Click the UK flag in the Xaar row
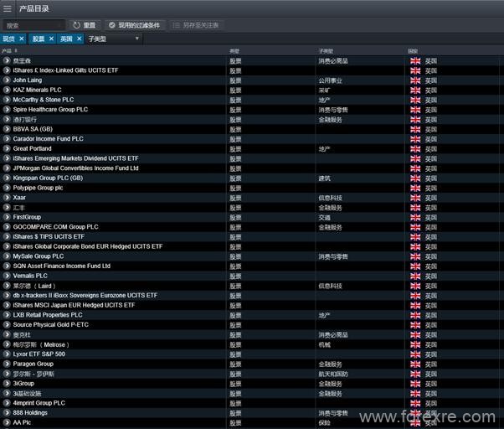Image resolution: width=504 pixels, height=429 pixels. pyautogui.click(x=415, y=198)
